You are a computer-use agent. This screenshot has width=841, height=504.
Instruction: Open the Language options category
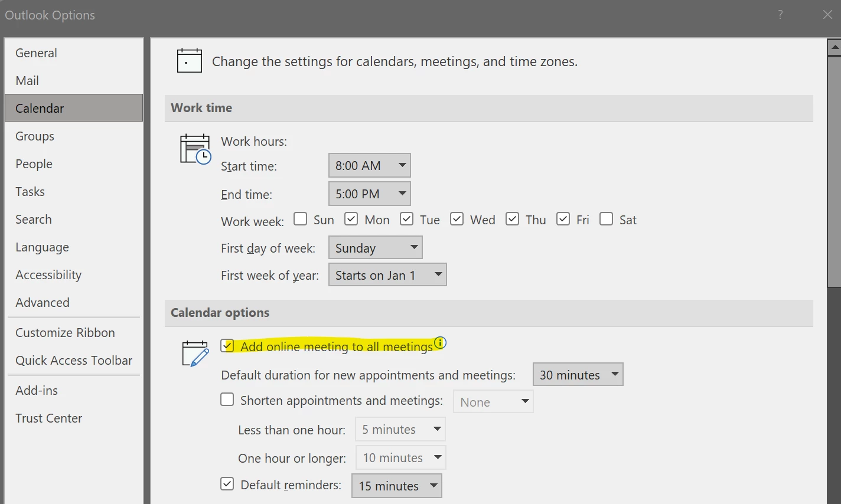coord(74,247)
